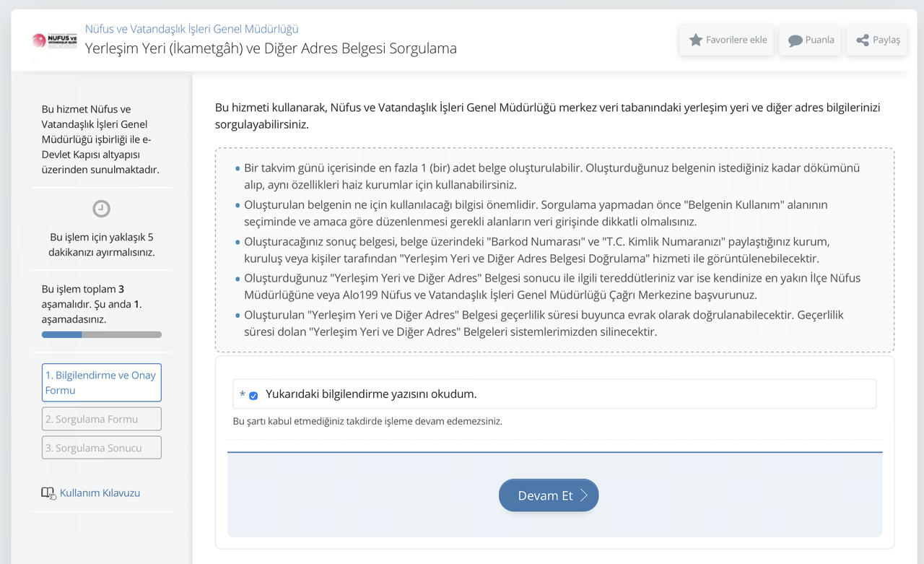Click the text 'Bu işlem için yaklaşık 5 dakikanızı ayırmalısınız.'
This screenshot has height=564, width=924.
pos(102,245)
